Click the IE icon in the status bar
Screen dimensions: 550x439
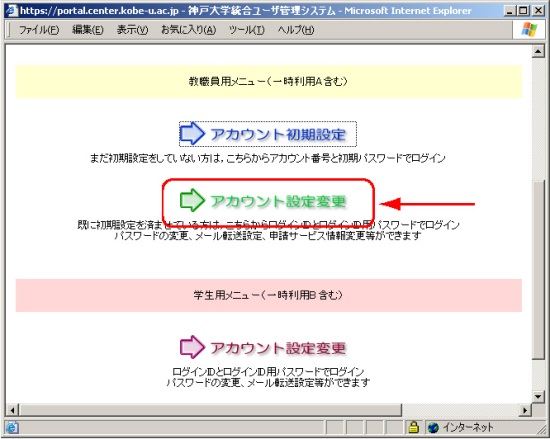12,427
